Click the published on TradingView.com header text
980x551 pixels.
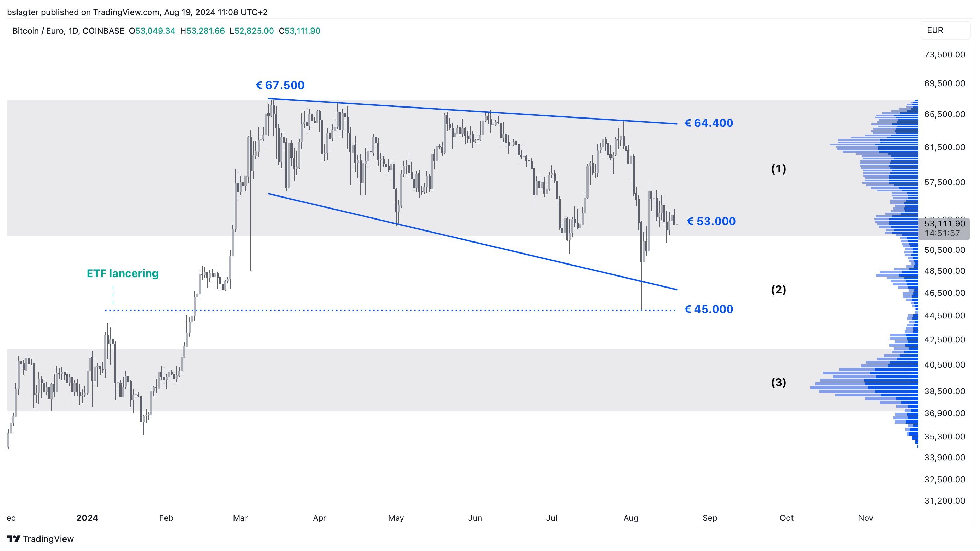(137, 12)
